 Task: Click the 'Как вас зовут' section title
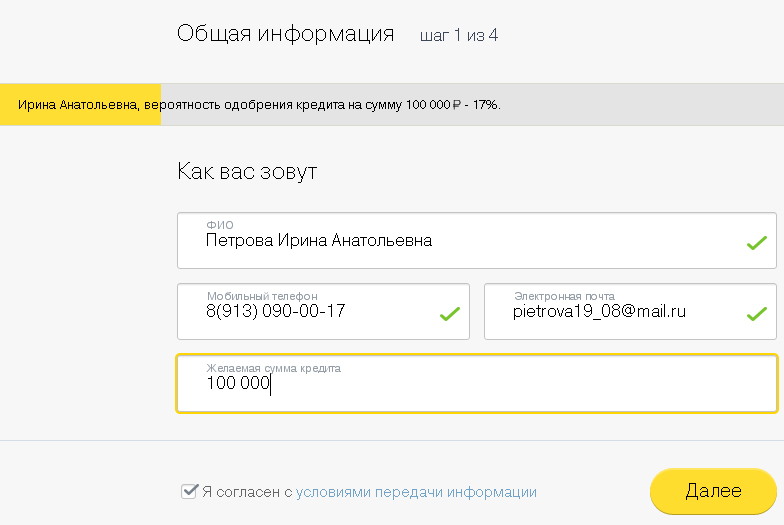pos(247,171)
